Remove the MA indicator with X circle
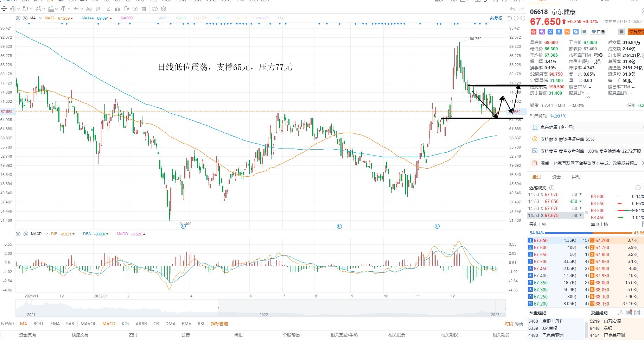This screenshot has width=644, height=340. pyautogui.click(x=25, y=18)
